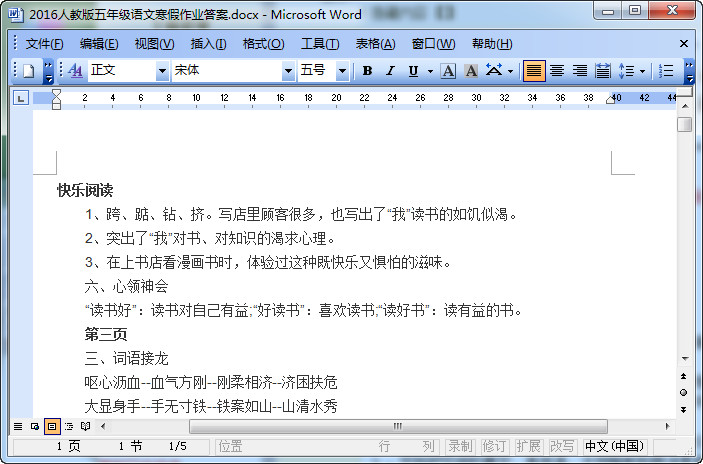The image size is (703, 464).
Task: Open the Font Size dropdown showing 五号
Action: click(x=343, y=71)
